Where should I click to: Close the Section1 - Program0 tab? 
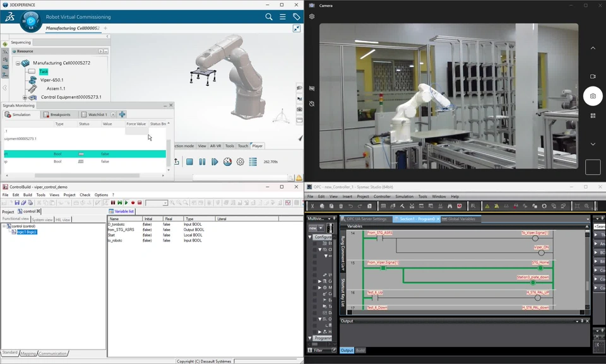(438, 219)
